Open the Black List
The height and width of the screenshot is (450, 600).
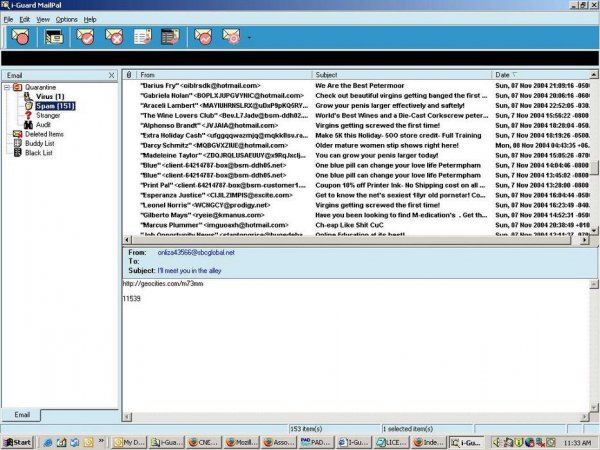(39, 153)
